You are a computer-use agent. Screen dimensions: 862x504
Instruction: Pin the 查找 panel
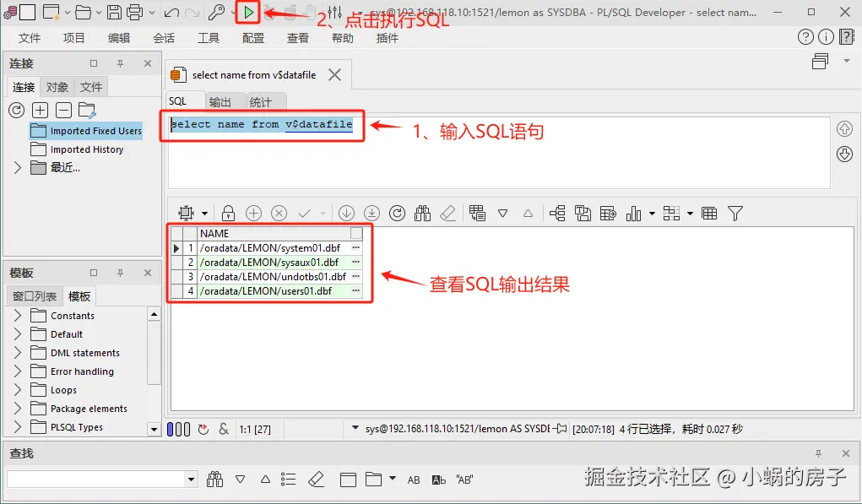coord(819,453)
